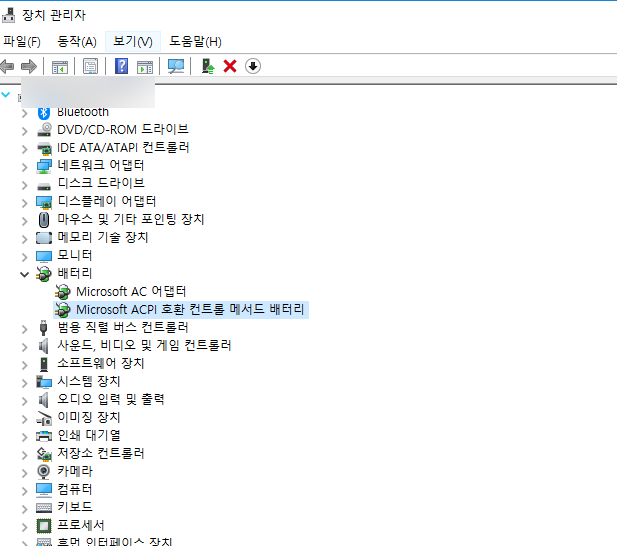Click the Forward arrow toolbar icon
The width and height of the screenshot is (617, 546).
coord(29,66)
